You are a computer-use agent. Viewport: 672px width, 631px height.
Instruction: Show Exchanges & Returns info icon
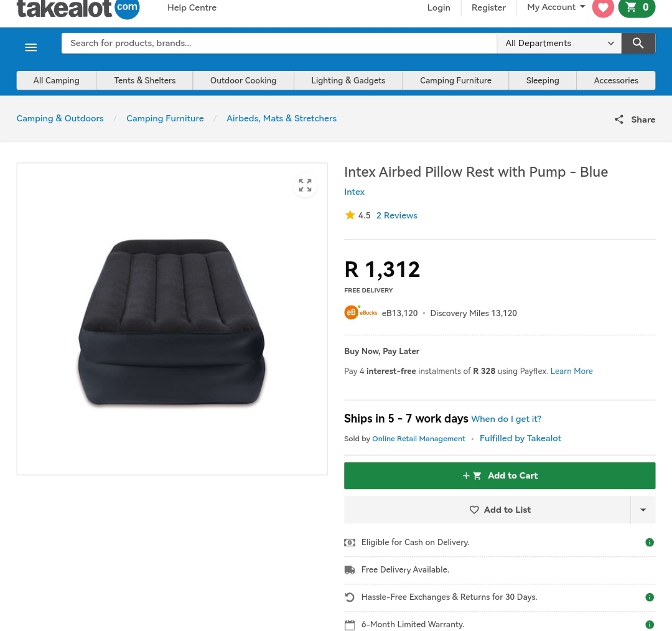[650, 597]
